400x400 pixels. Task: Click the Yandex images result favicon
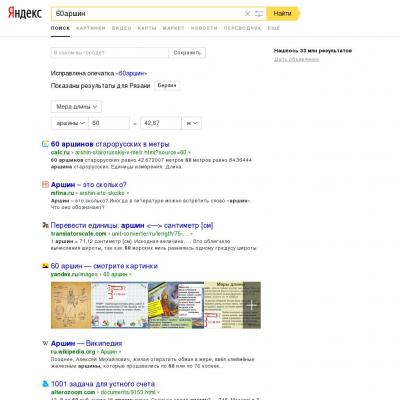click(45, 266)
